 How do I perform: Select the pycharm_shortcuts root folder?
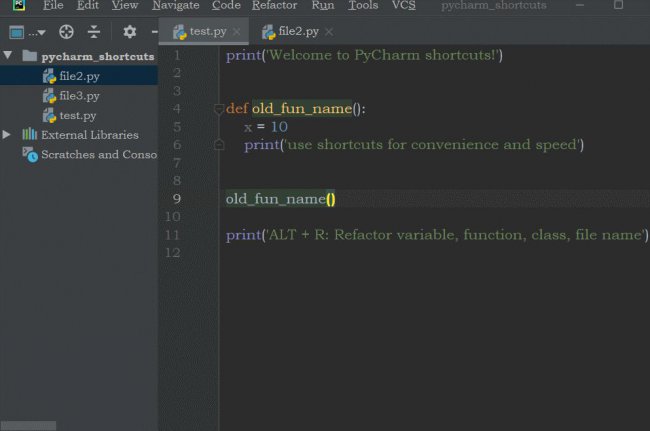[98, 56]
